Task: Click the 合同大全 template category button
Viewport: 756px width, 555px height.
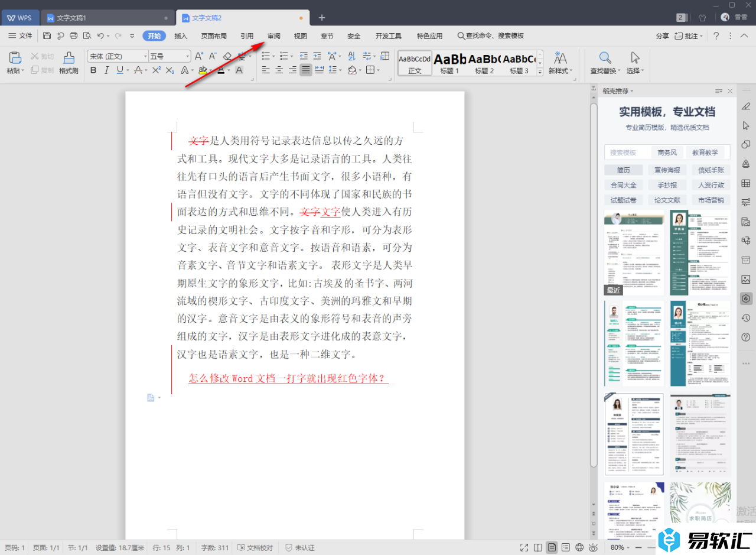Action: (x=624, y=185)
